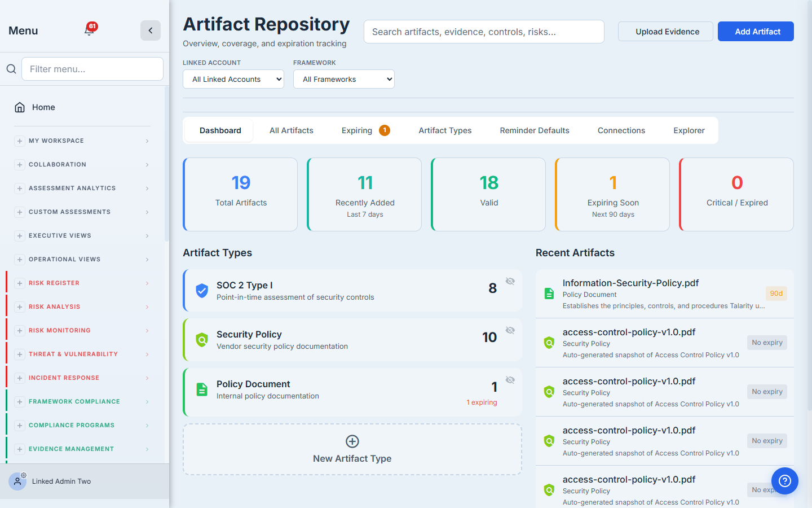812x508 pixels.
Task: Click the plus icon next to Framework Compliance
Action: tap(20, 402)
